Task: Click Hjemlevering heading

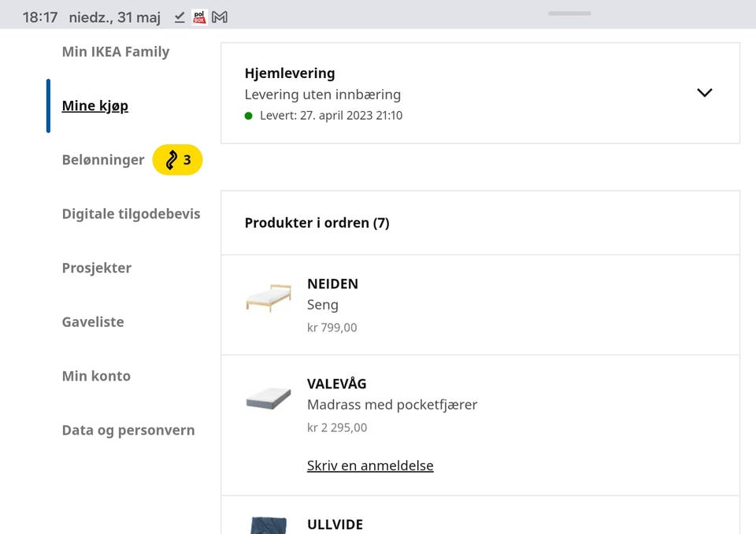Action: point(290,73)
